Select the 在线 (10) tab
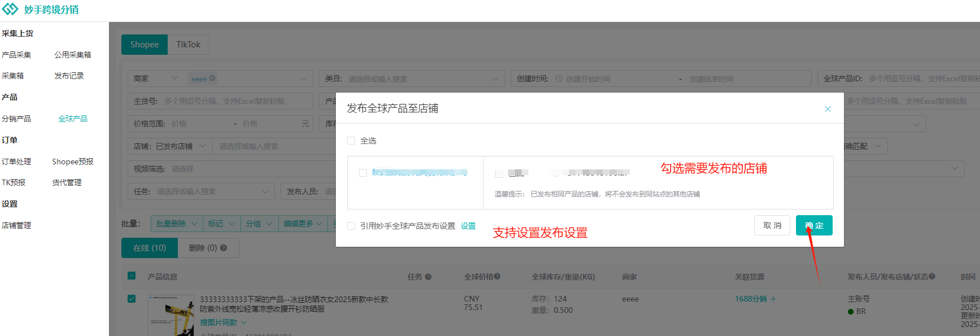Image resolution: width=980 pixels, height=336 pixels. tap(150, 248)
